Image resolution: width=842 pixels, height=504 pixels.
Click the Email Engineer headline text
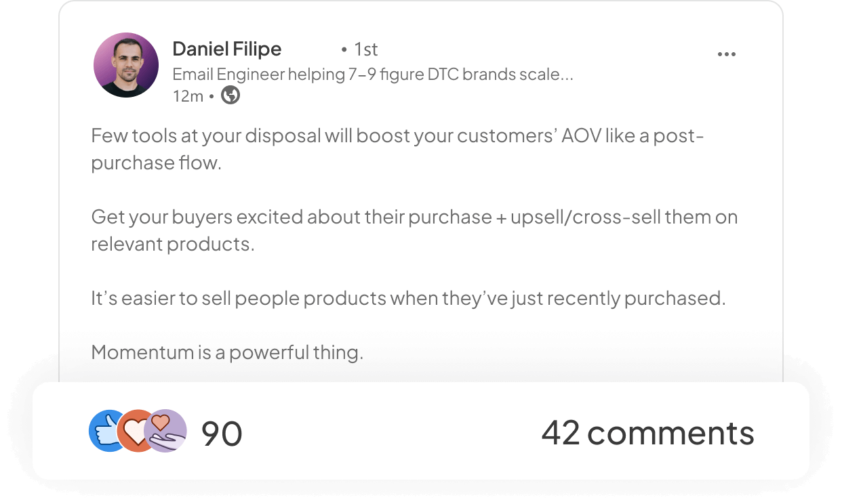point(373,74)
